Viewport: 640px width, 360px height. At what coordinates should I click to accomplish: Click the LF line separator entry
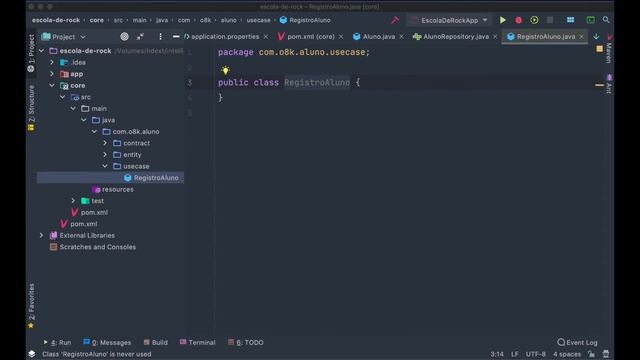click(515, 354)
